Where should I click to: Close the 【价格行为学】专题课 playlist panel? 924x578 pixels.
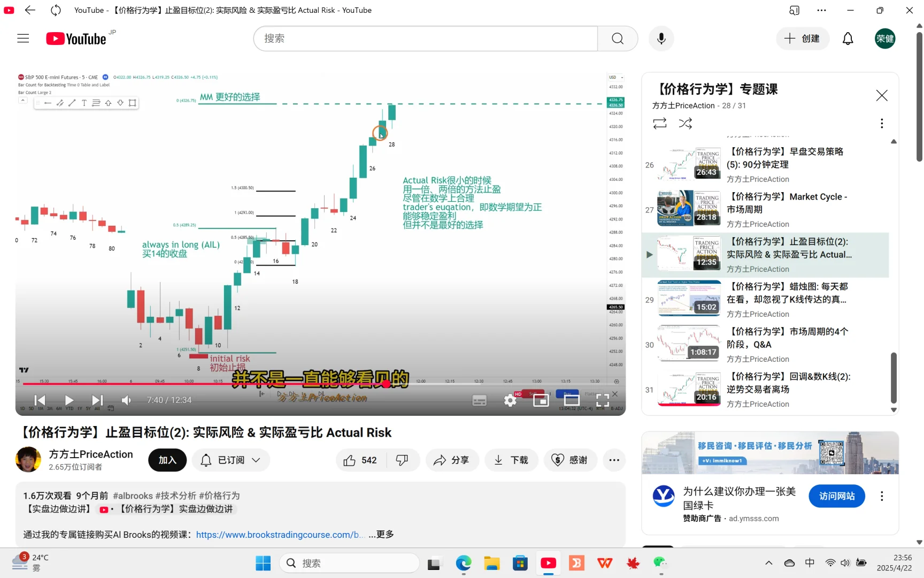(x=882, y=95)
